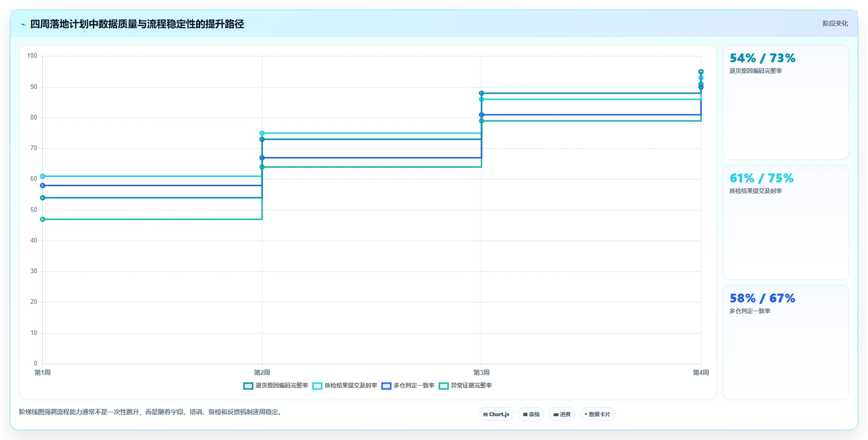This screenshot has width=868, height=440.
Task: Click the 第1周 data point at value 58
Action: pyautogui.click(x=43, y=186)
